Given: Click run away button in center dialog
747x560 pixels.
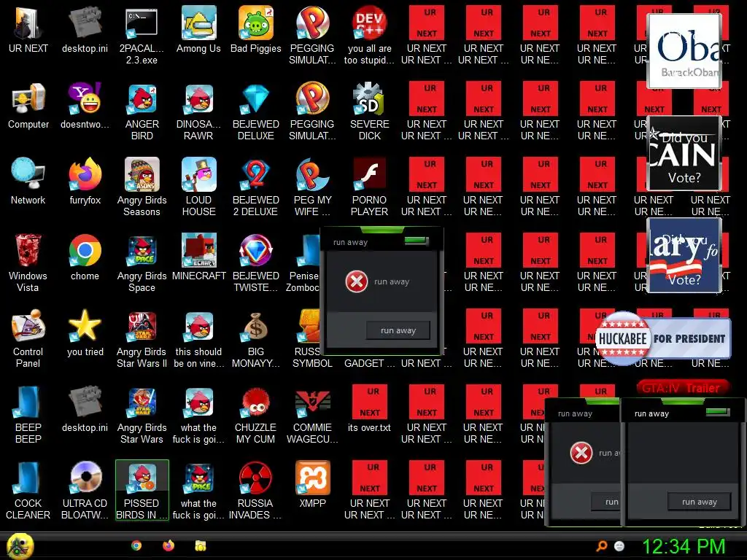Looking at the screenshot, I should (x=398, y=330).
